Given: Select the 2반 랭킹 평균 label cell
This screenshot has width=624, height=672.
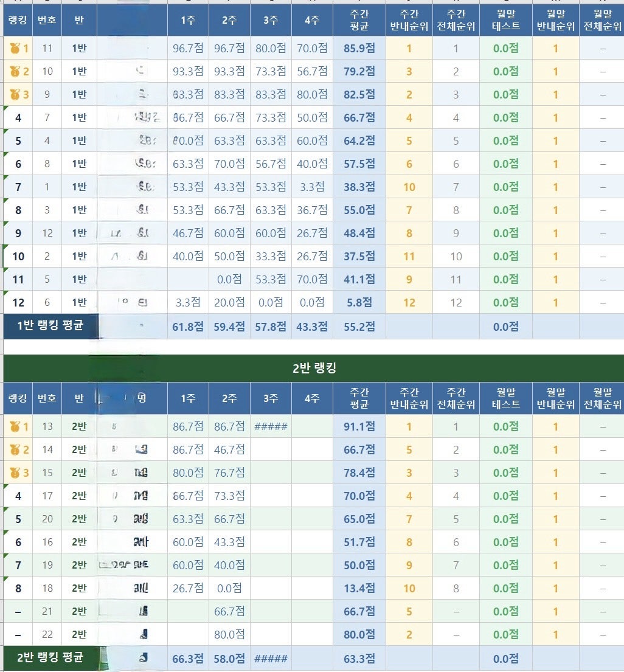Looking at the screenshot, I should [50, 658].
